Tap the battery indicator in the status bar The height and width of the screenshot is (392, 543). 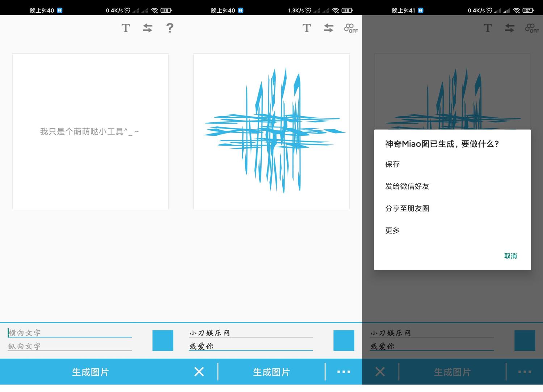[x=165, y=10]
